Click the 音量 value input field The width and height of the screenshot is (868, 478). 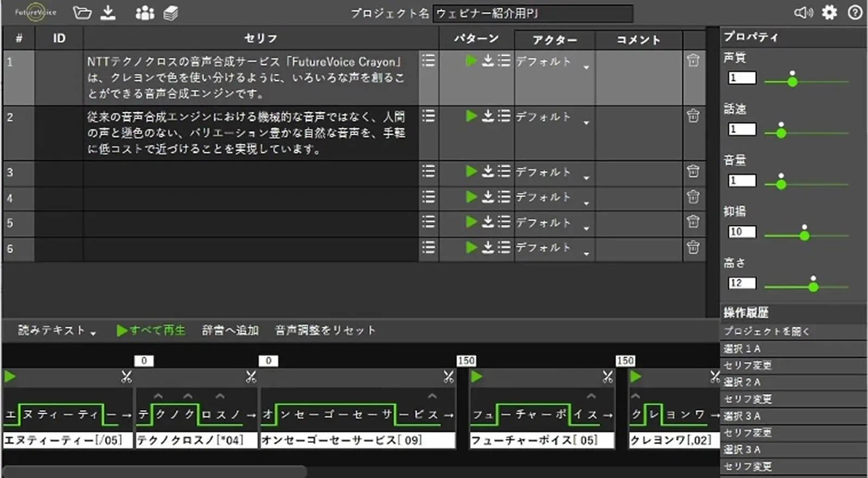point(742,180)
